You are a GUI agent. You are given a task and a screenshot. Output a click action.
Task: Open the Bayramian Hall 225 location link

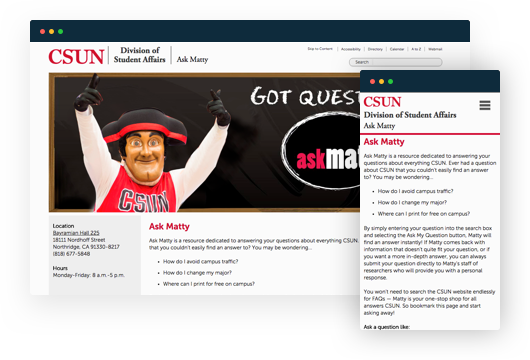pyautogui.click(x=76, y=233)
